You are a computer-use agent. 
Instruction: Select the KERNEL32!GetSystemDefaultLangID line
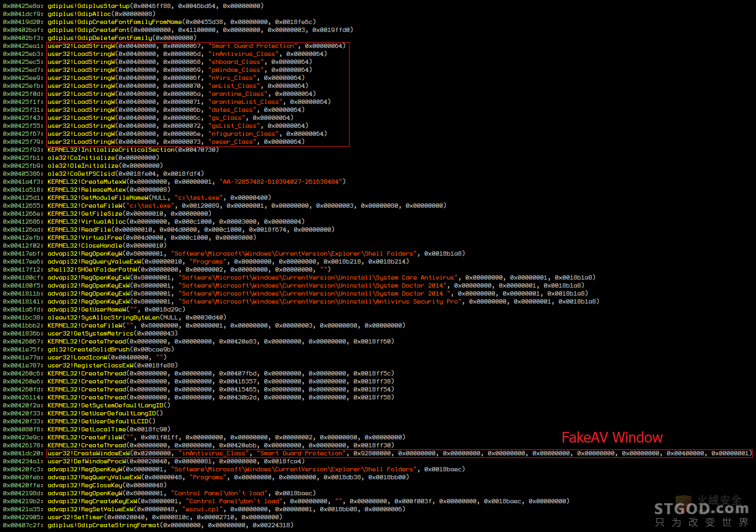[x=87, y=405]
